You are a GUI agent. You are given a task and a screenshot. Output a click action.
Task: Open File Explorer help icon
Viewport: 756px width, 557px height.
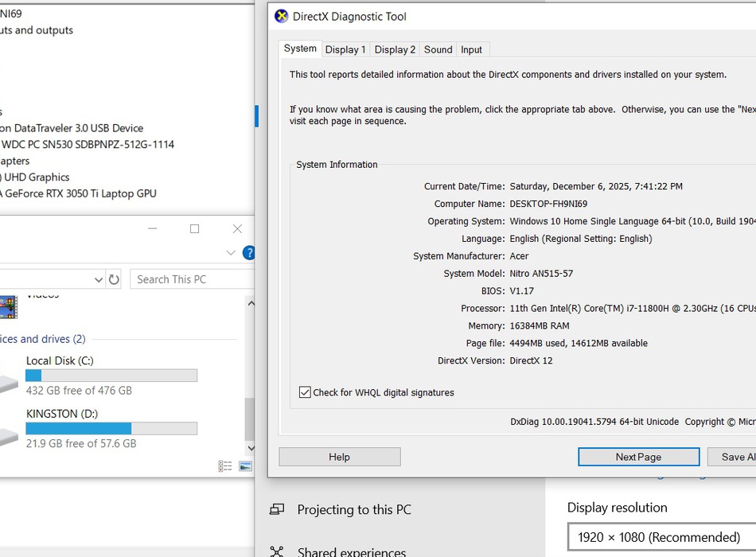click(248, 253)
